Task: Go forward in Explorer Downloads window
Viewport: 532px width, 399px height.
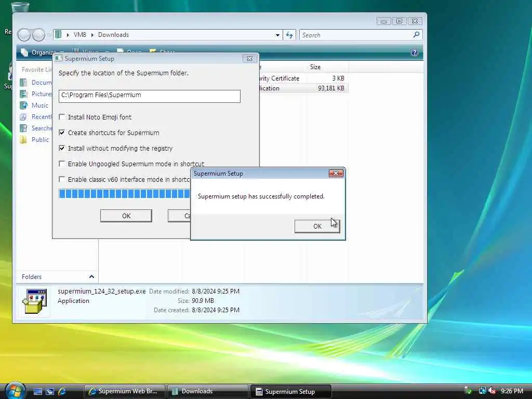Action: coord(38,35)
